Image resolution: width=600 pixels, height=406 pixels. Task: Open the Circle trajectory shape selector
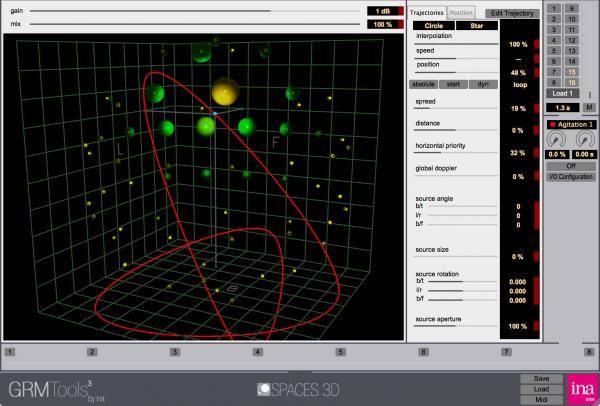click(433, 25)
